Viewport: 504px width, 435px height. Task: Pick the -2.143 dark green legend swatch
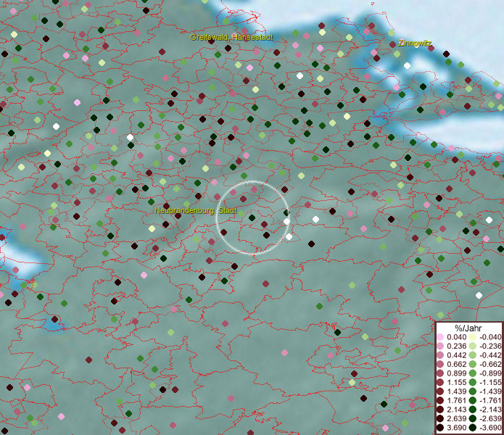(x=473, y=410)
